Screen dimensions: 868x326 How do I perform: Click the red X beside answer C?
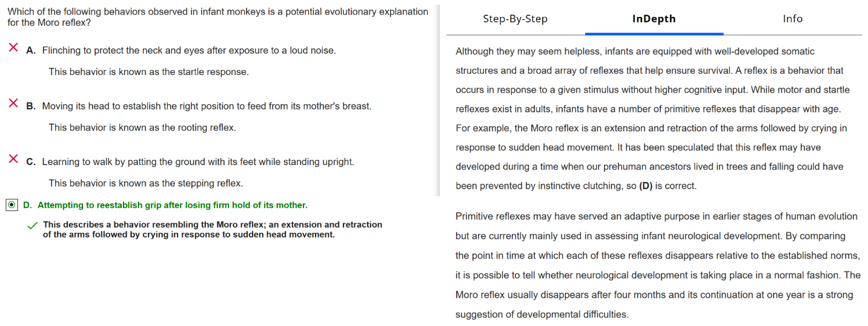click(x=13, y=159)
